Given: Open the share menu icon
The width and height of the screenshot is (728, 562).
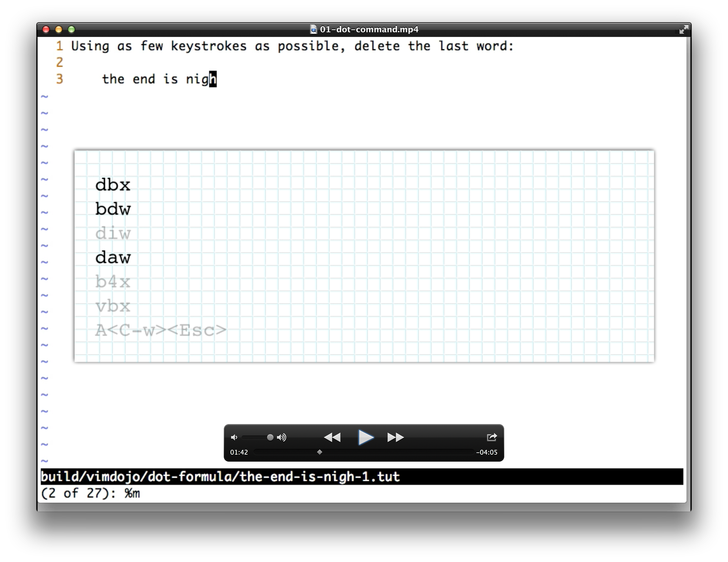Looking at the screenshot, I should point(492,437).
